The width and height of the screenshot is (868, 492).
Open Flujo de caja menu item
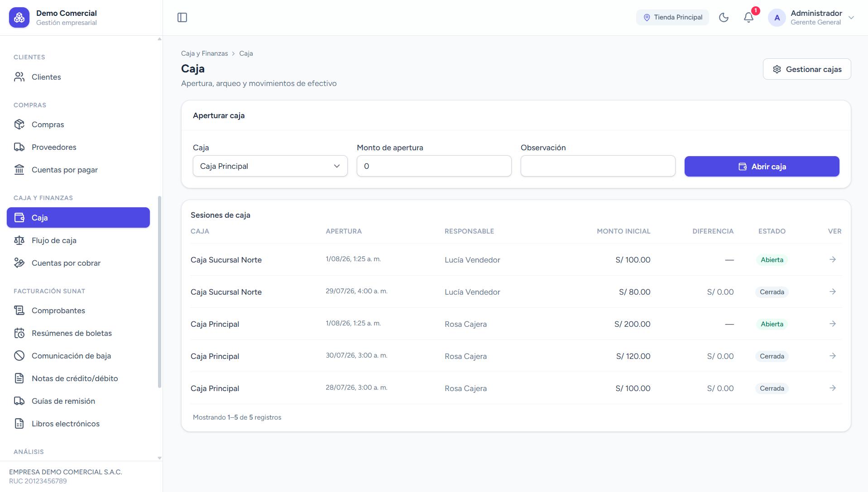[x=78, y=240]
